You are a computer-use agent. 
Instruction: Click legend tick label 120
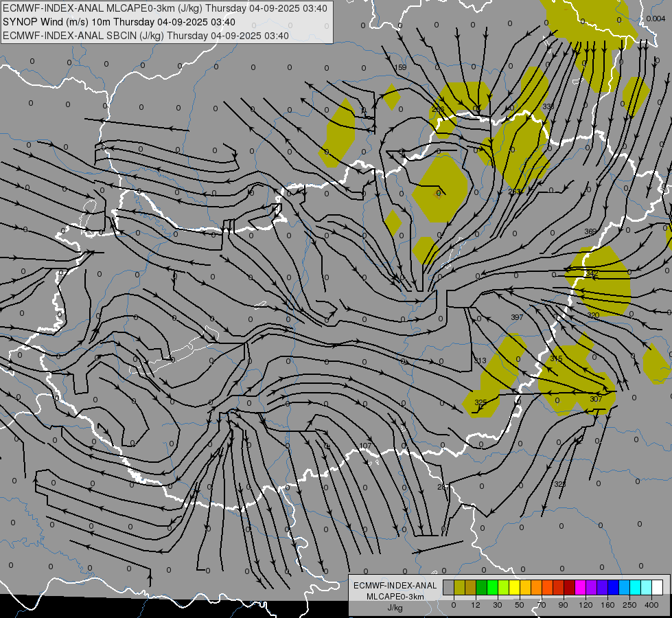click(586, 605)
